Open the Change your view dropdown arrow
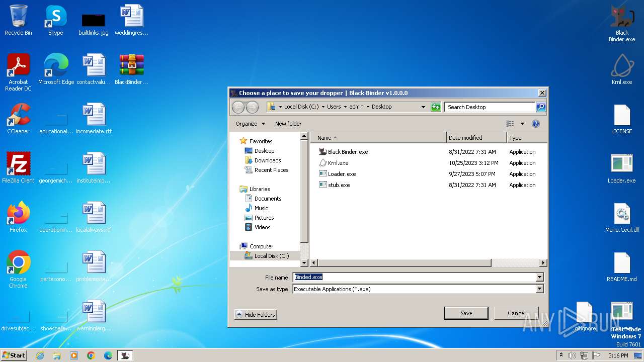The height and width of the screenshot is (362, 644). pos(522,124)
